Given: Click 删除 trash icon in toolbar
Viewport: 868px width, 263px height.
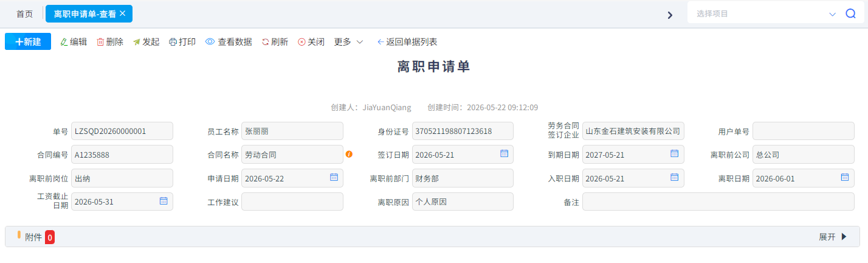Looking at the screenshot, I should 100,42.
